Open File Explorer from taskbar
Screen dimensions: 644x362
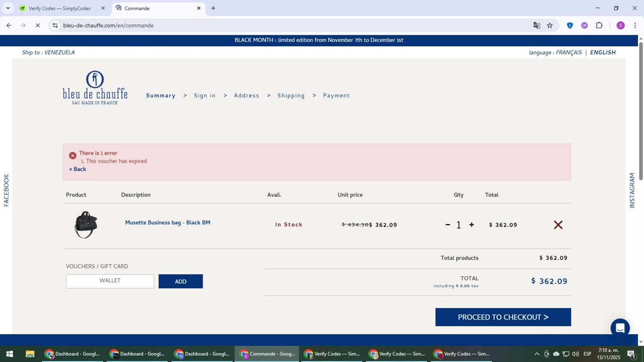[x=30, y=354]
